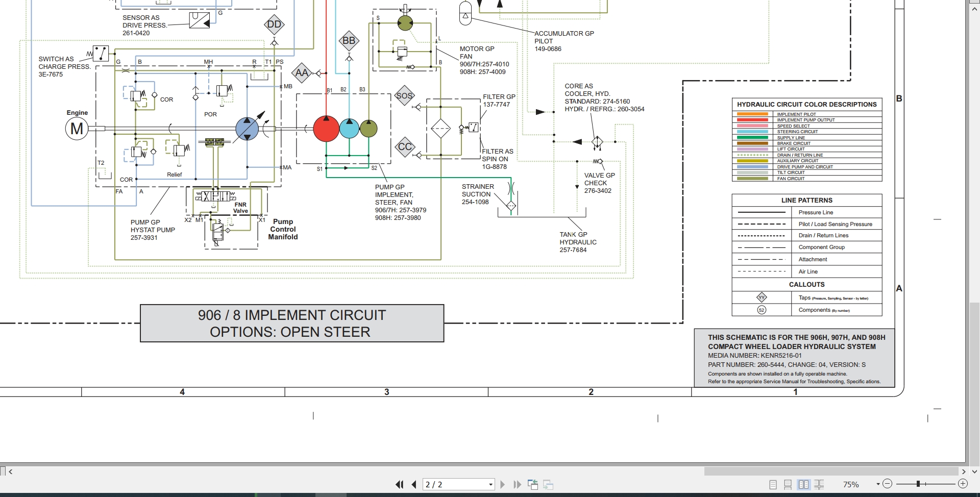Zoom in with the plus button
Screen dimensions: 980x497
963,484
